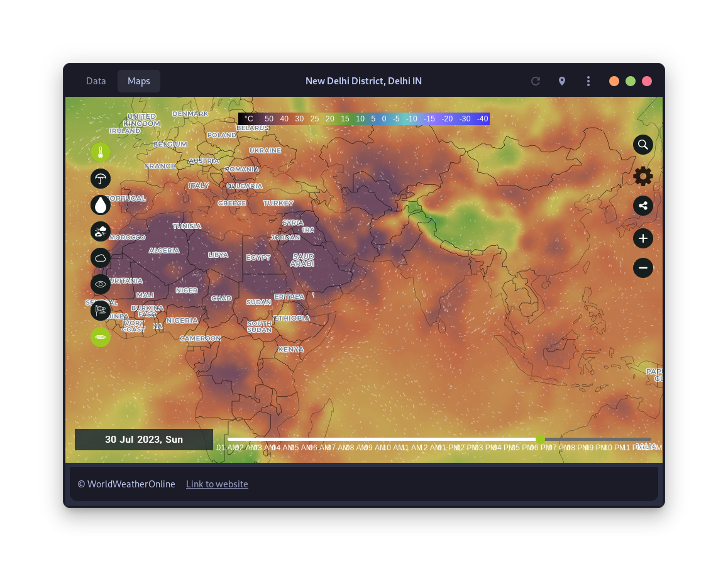Select the temperature layer (thermometer icon)
728x571 pixels.
101,152
